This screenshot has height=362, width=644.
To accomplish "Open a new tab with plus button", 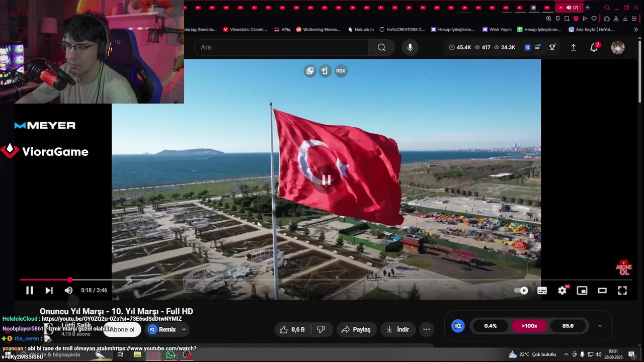I will 587,8.
